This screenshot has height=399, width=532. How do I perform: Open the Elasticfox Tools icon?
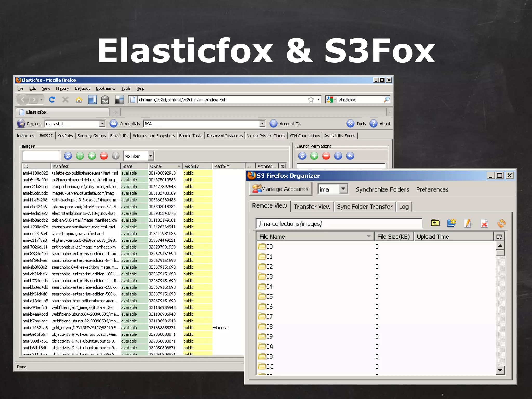pos(350,123)
